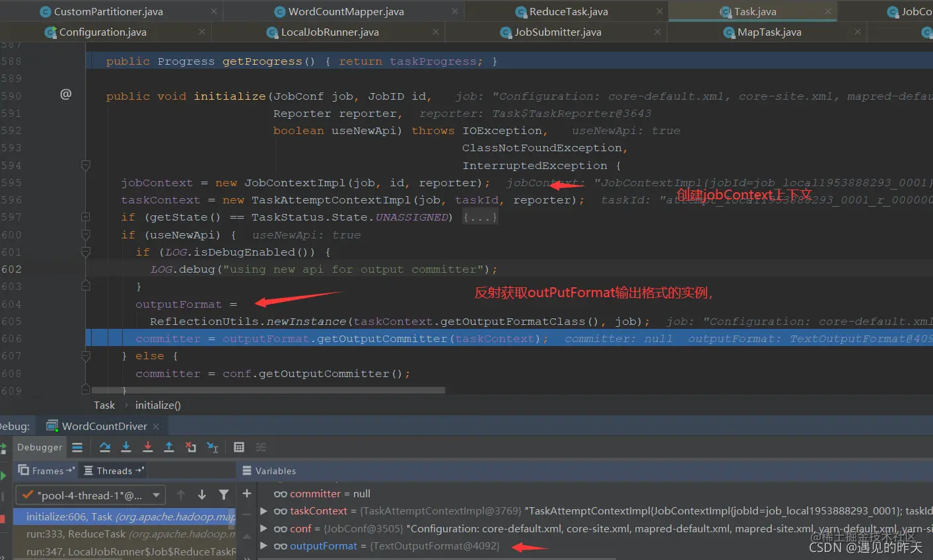The image size is (933, 560).
Task: Click Step Over debugger icon
Action: 104,447
